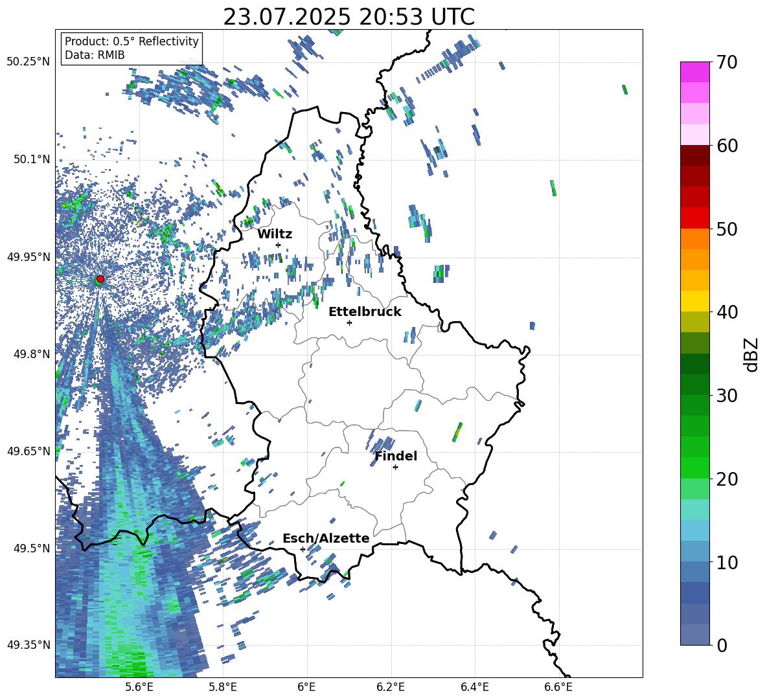Click the Product: 0.5° Reflectivity text
Screen dimensions: 767x700
point(132,41)
